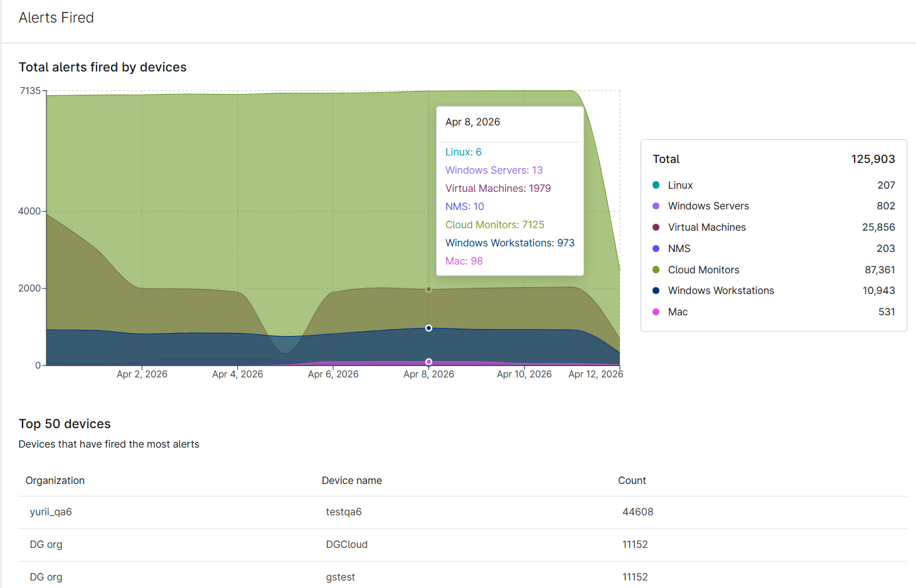Screen dimensions: 916x588
Task: Click the Cloud Monitors legend color dot
Action: click(656, 270)
